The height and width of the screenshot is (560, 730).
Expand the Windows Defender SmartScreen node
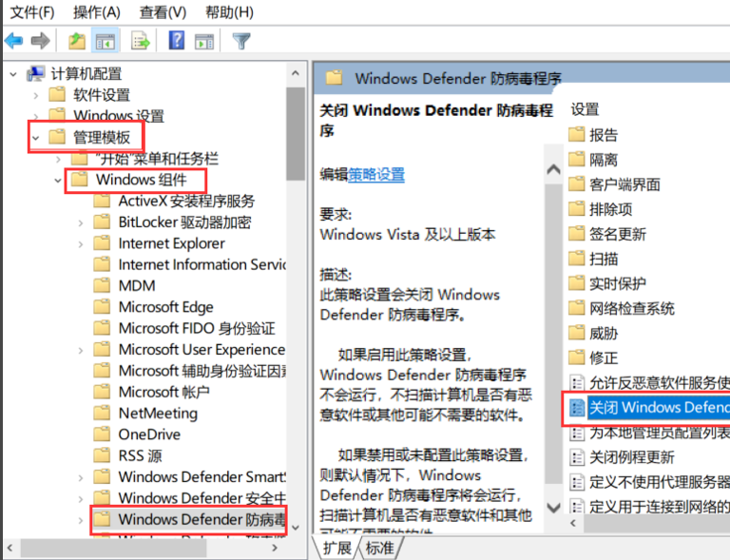81,477
